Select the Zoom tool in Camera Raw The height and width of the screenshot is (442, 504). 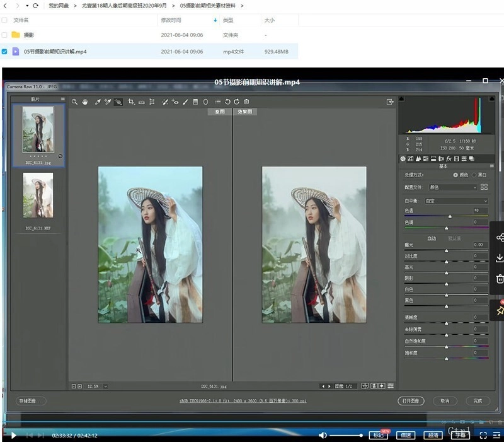74,102
